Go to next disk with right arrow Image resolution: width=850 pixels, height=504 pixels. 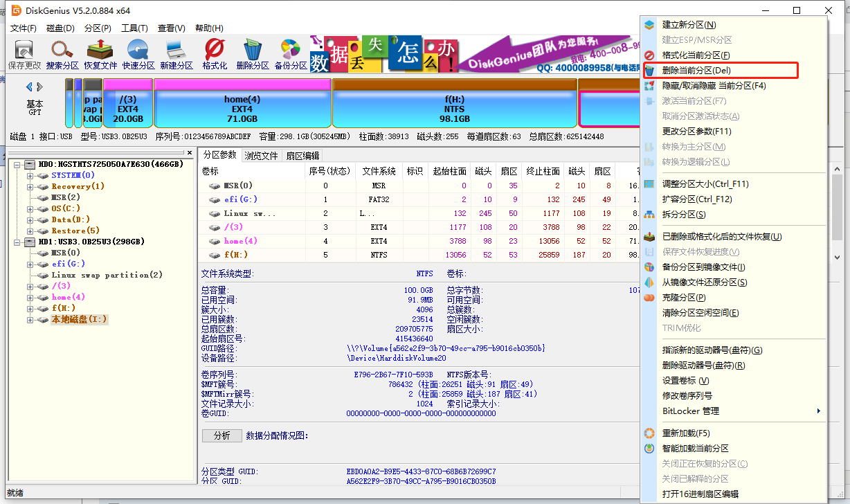tap(40, 87)
